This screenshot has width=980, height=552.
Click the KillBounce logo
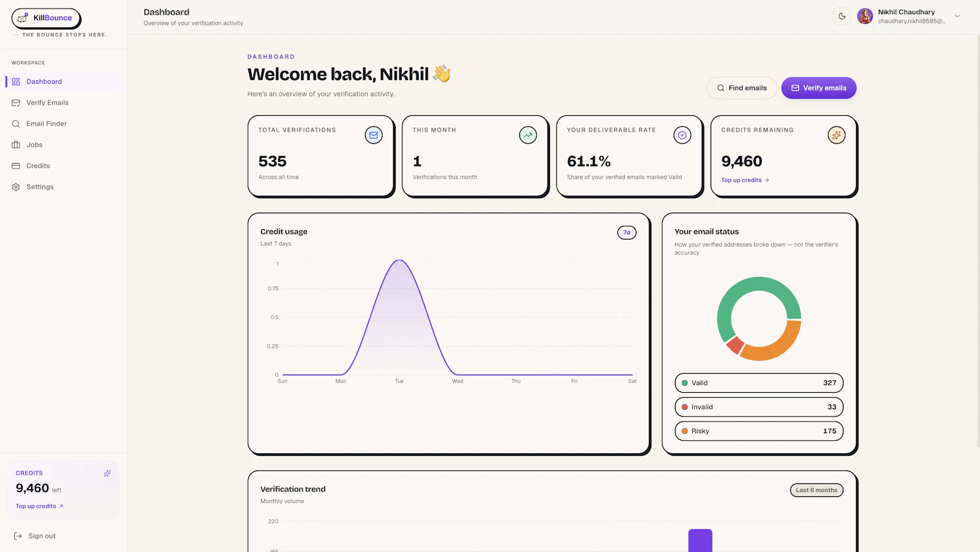point(46,18)
